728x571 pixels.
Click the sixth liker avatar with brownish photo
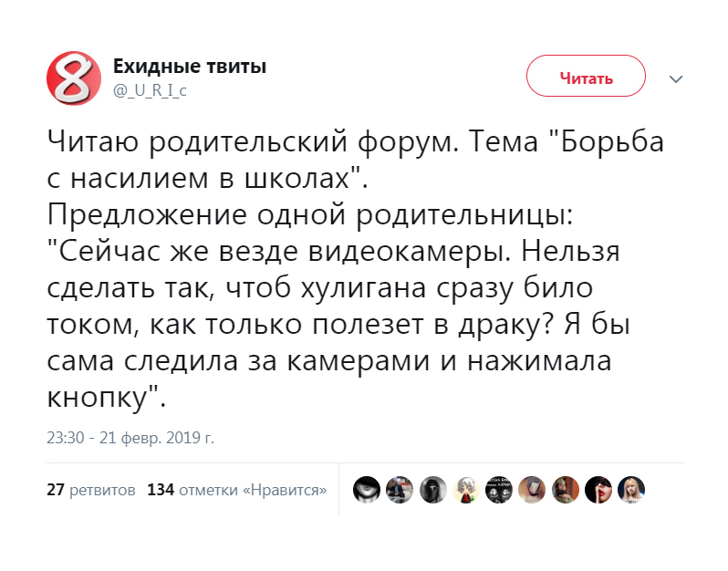(x=532, y=490)
